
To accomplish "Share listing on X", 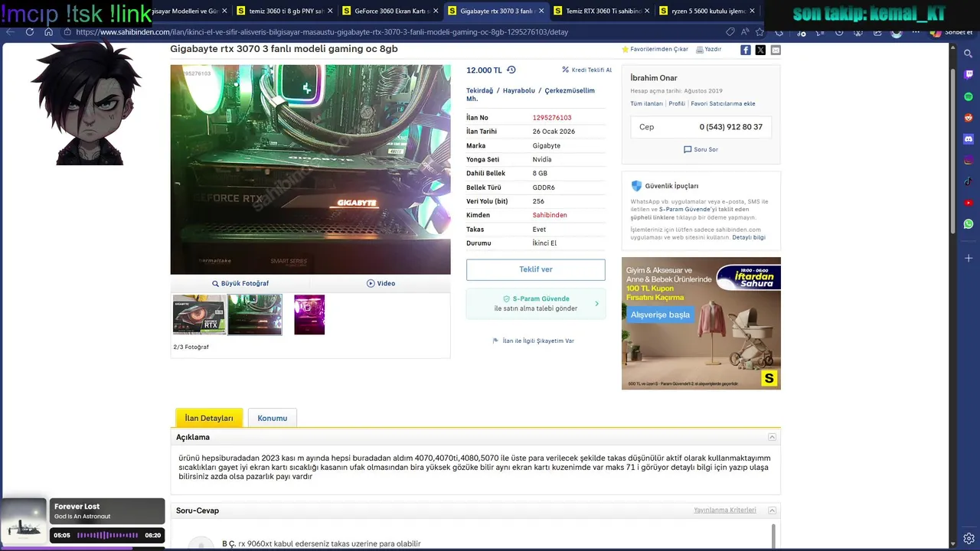I will click(x=760, y=50).
